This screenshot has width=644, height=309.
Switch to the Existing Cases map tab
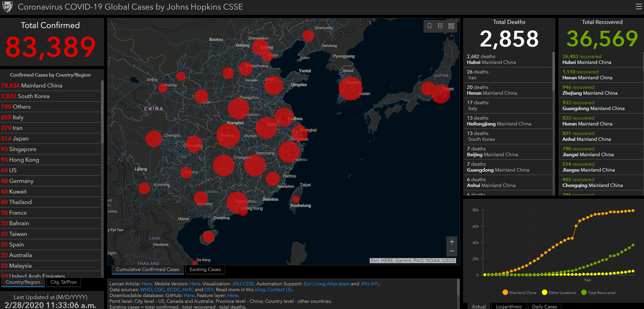point(205,270)
